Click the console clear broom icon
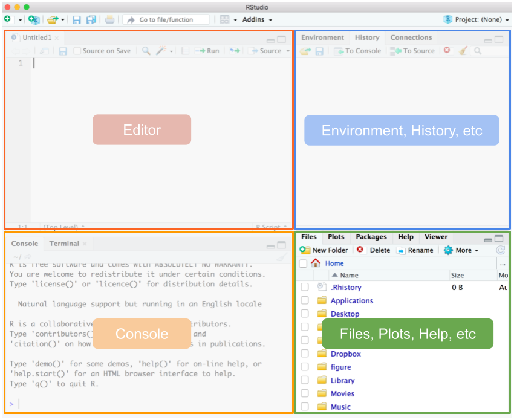This screenshot has height=420, width=514. [282, 257]
